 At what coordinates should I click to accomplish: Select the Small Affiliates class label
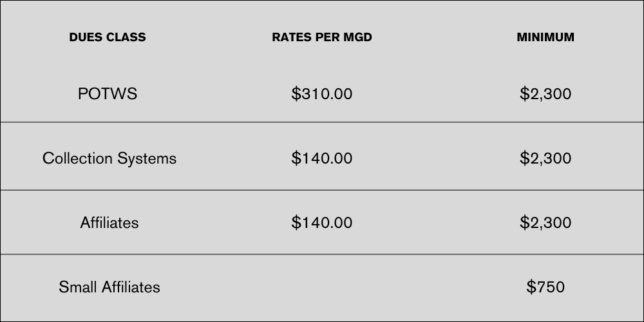click(109, 287)
